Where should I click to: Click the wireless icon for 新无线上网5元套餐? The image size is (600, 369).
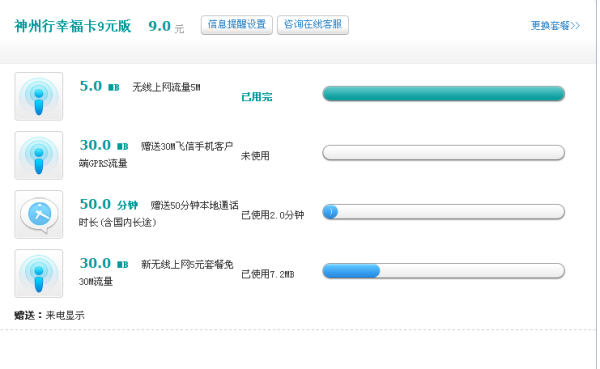(x=39, y=273)
